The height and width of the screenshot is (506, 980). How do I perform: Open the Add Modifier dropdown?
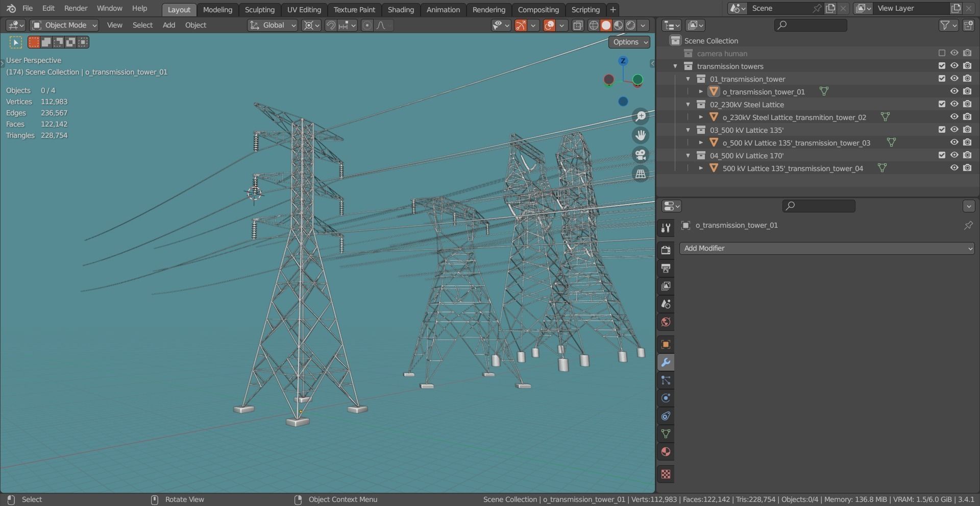[827, 248]
